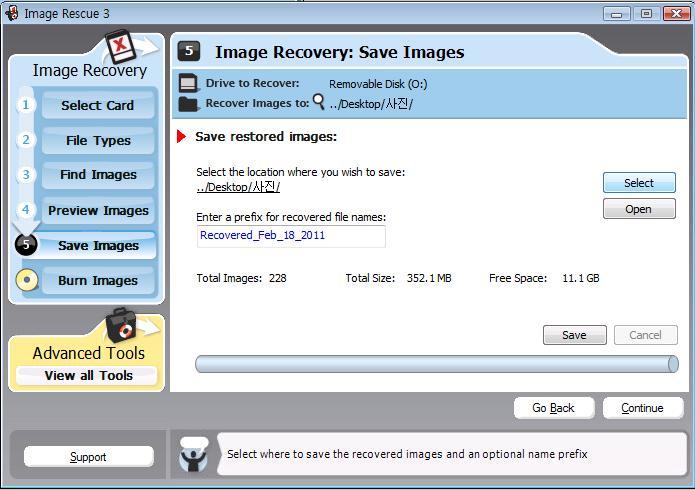
Task: Maximize the Image Rescue 3 window
Action: (x=646, y=14)
